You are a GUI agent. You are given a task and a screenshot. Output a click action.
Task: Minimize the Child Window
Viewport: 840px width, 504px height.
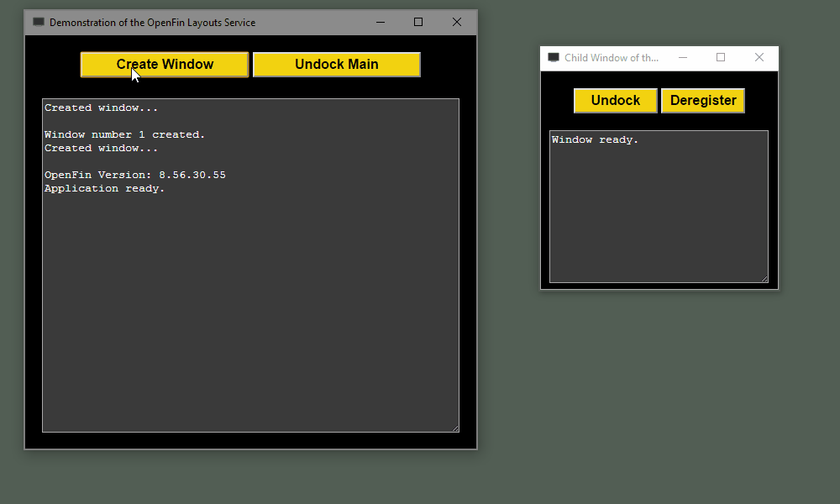pos(682,57)
